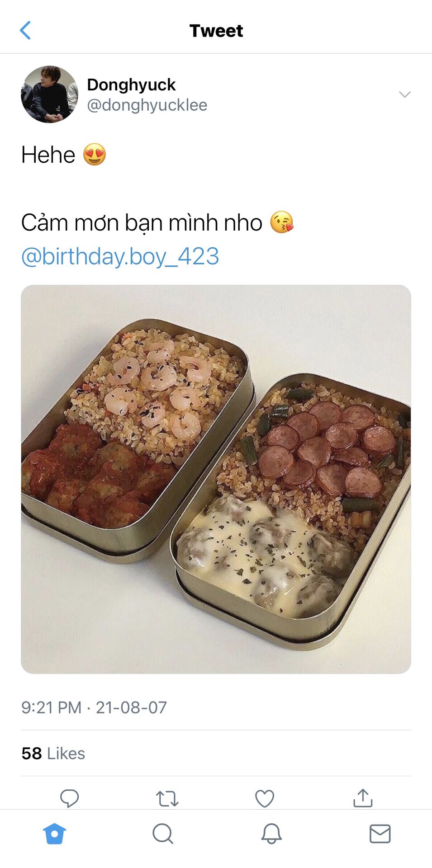The height and width of the screenshot is (868, 432).
Task: View the 58 Likes list
Action: tap(53, 753)
